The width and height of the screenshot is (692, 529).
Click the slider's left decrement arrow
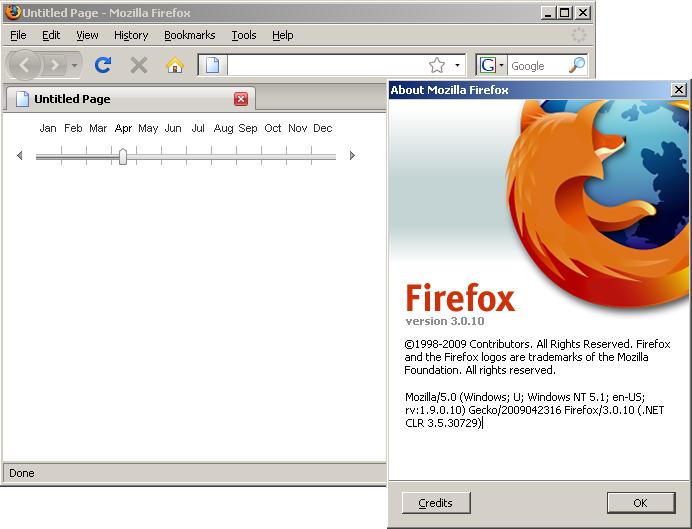(19, 155)
